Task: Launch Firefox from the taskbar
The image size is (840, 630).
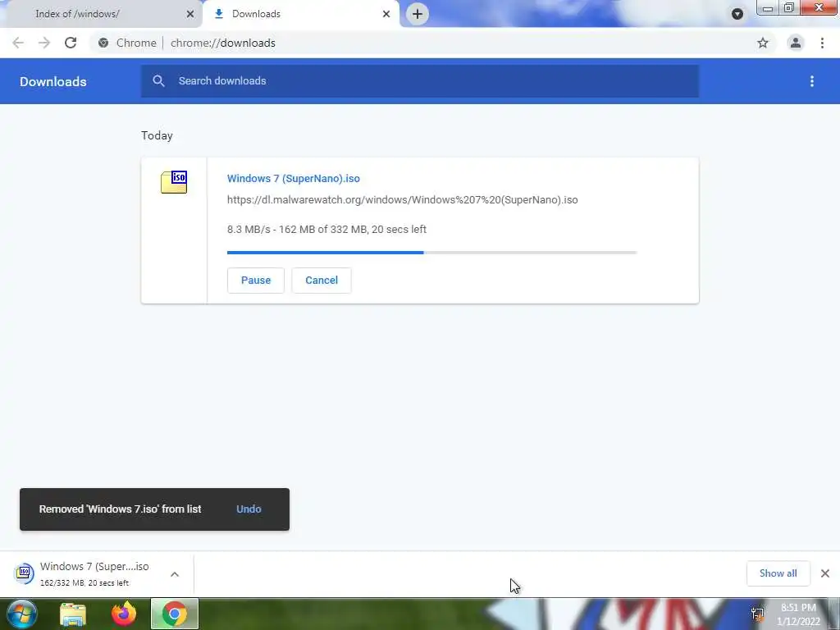Action: (x=124, y=614)
